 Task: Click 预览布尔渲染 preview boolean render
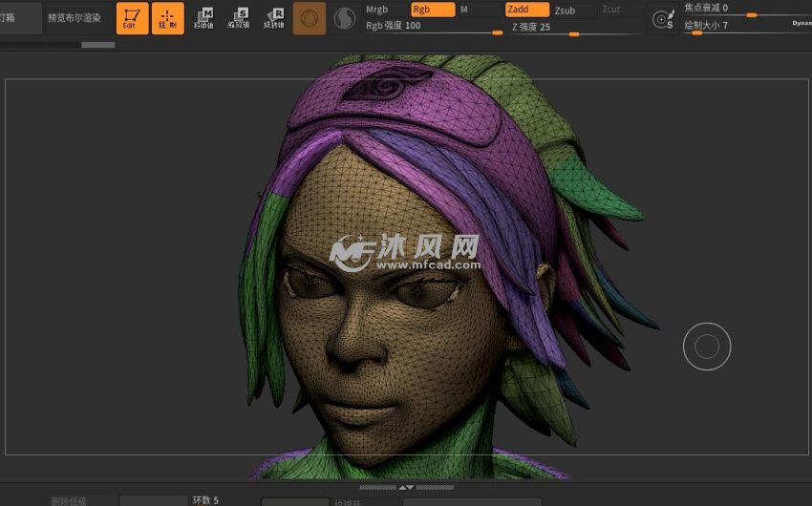[75, 18]
